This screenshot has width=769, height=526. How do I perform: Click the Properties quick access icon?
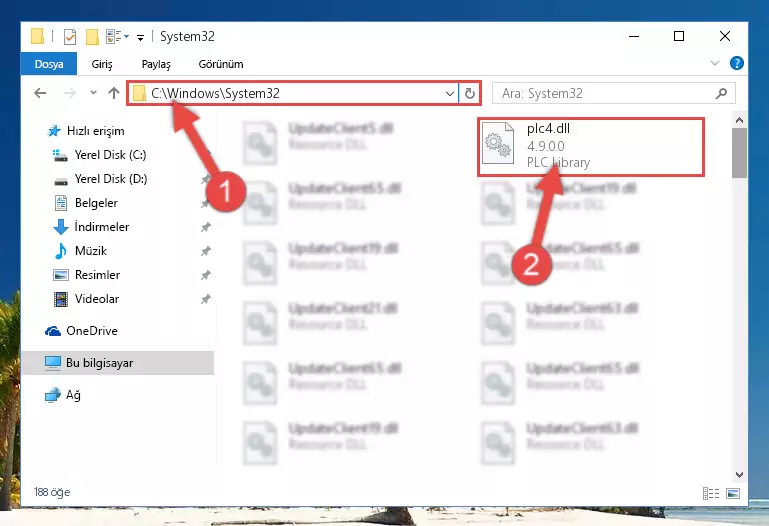[70, 37]
